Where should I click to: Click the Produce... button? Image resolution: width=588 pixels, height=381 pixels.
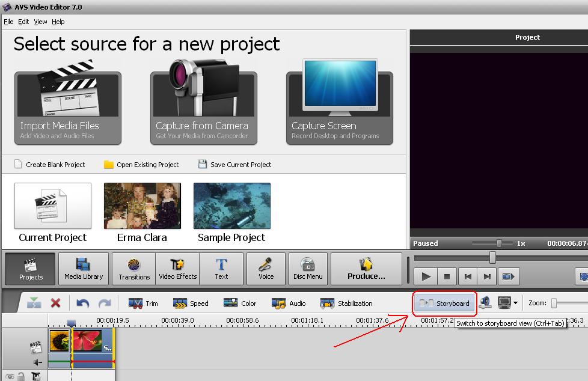[366, 269]
